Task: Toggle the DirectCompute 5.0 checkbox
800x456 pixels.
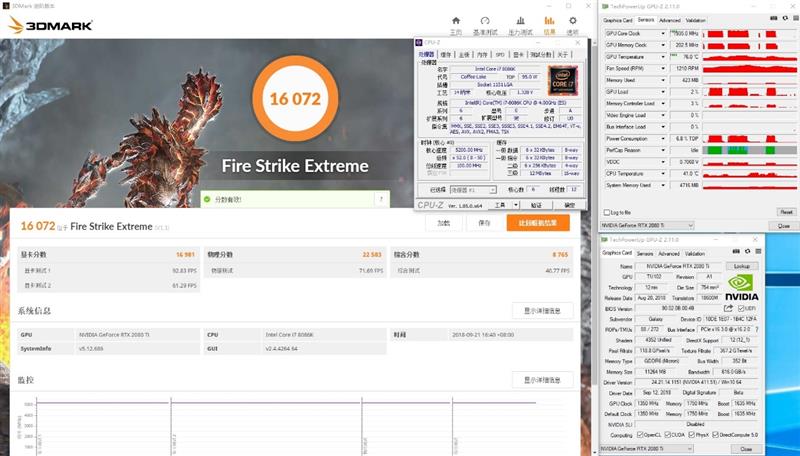Action: [x=715, y=435]
